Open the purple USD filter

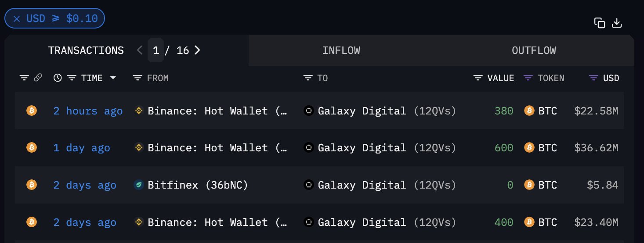coord(593,78)
